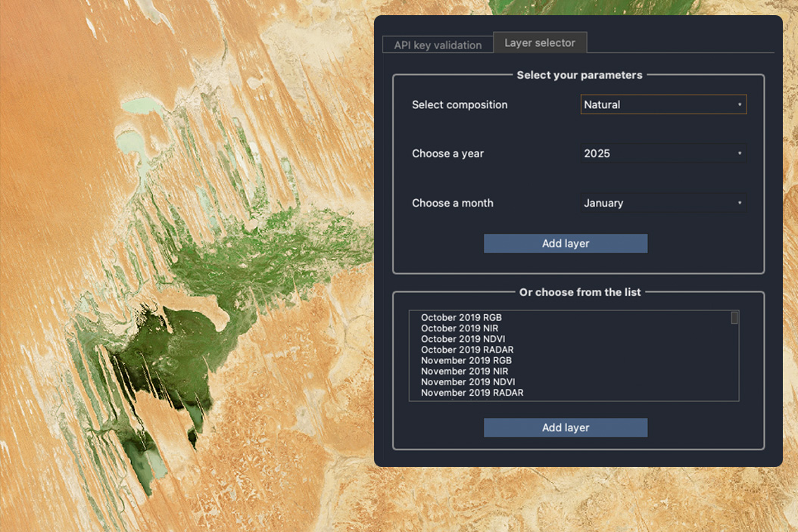Click the Natural composition value field
Viewport: 798px width, 532px height.
point(651,104)
